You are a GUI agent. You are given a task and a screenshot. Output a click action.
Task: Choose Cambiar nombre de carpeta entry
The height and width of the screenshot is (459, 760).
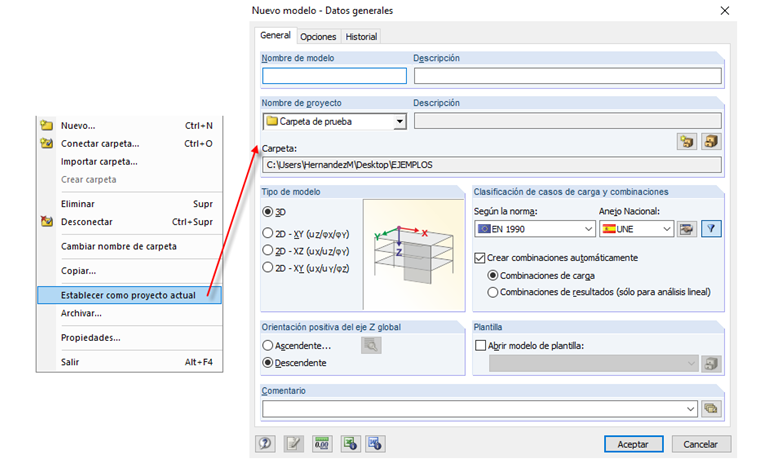129,246
